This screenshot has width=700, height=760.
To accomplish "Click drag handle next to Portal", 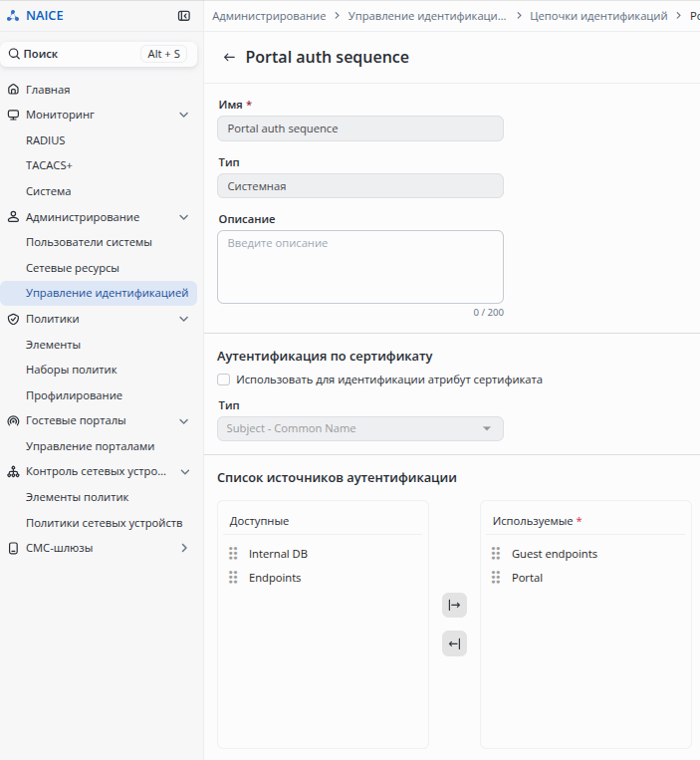I will [x=496, y=578].
